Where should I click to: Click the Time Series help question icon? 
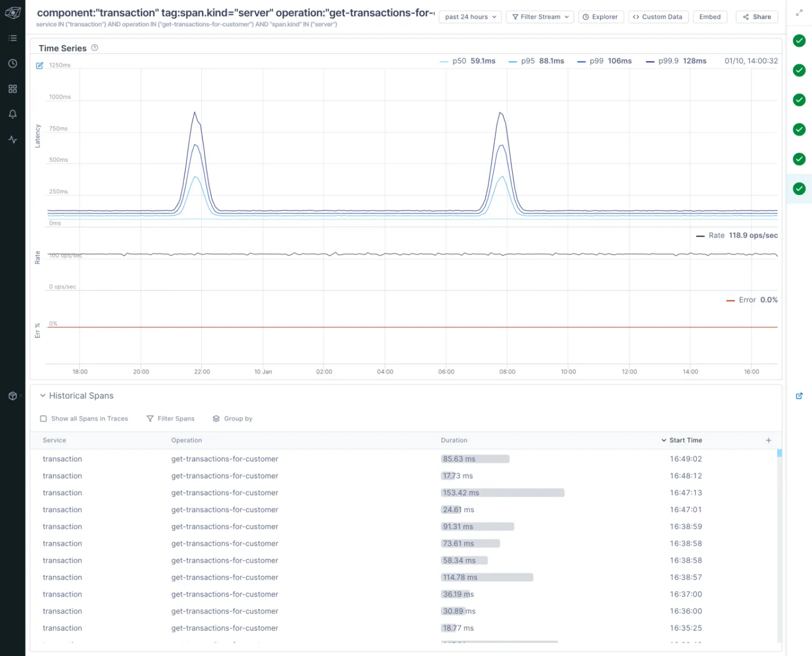click(x=95, y=48)
